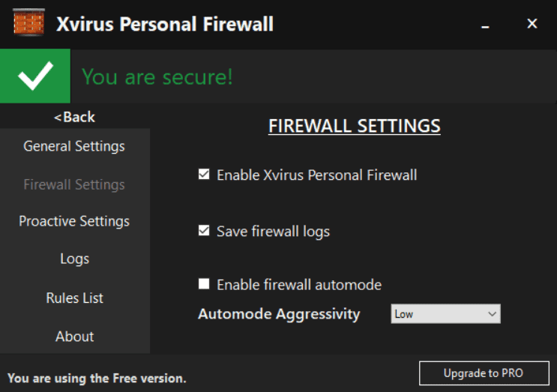The image size is (557, 392).
Task: Click the FIREWALL SETTINGS heading
Action: 354,126
